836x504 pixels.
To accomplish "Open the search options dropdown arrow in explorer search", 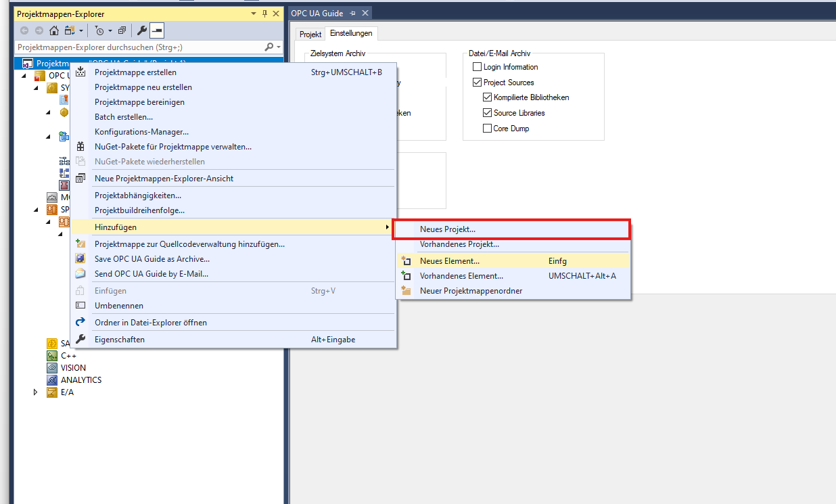I will click(279, 47).
